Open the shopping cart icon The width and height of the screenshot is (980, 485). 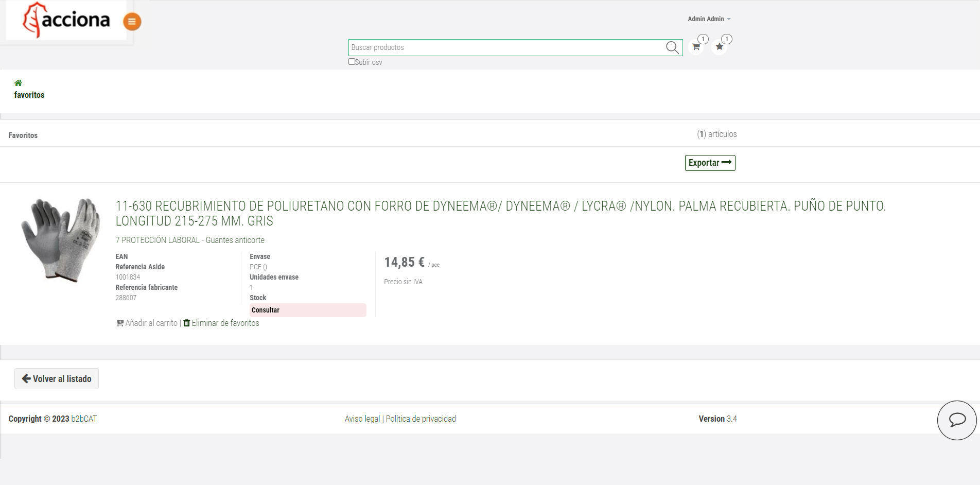click(x=696, y=47)
